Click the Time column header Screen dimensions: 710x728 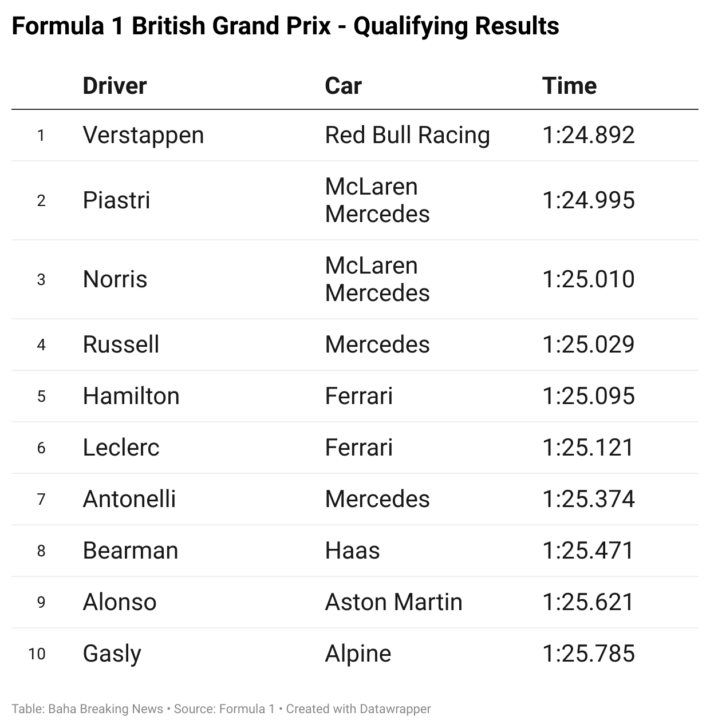pyautogui.click(x=569, y=86)
